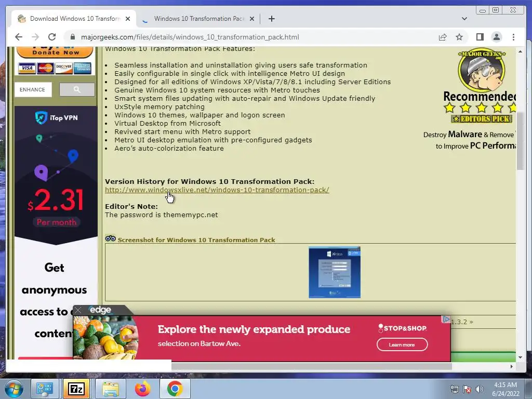Click the Editors Pick badge
The width and height of the screenshot is (532, 399).
(482, 119)
